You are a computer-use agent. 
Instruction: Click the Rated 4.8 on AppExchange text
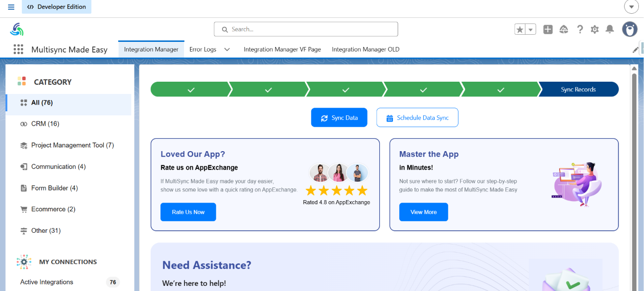point(336,202)
